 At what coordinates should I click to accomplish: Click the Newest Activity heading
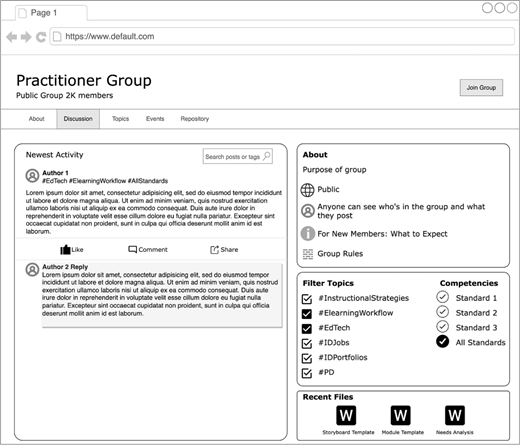click(55, 155)
